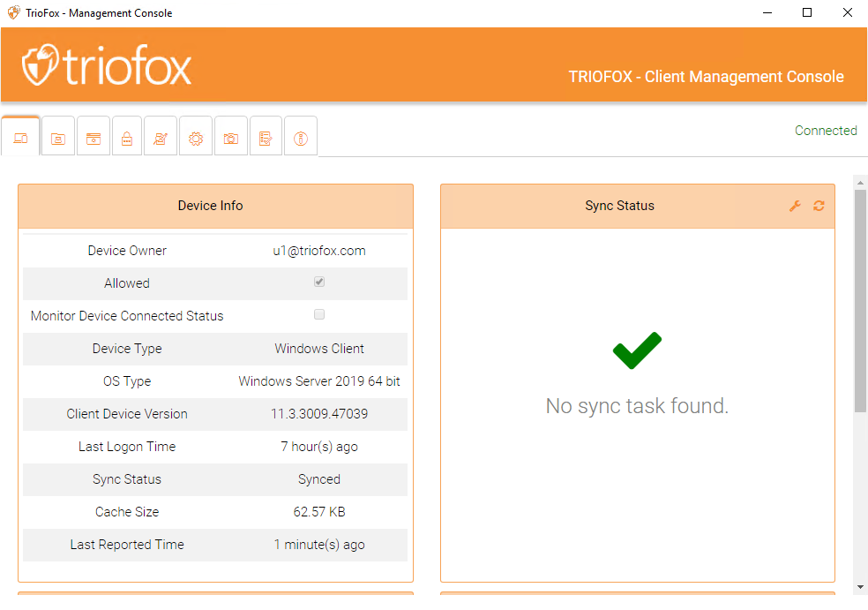Click the Device Type label
868x610 pixels.
click(127, 349)
